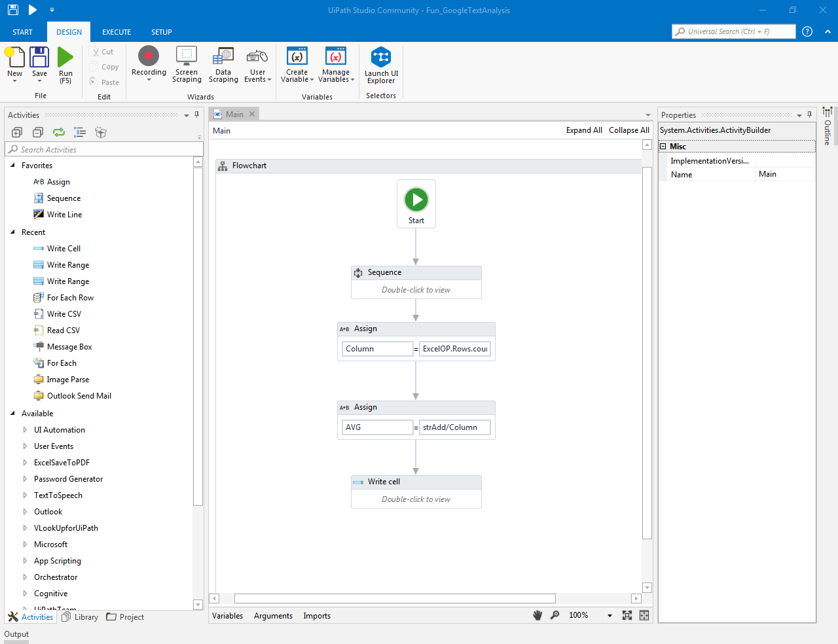Expand the Cognitive category
Screen dimensions: 838x644
tap(25, 594)
